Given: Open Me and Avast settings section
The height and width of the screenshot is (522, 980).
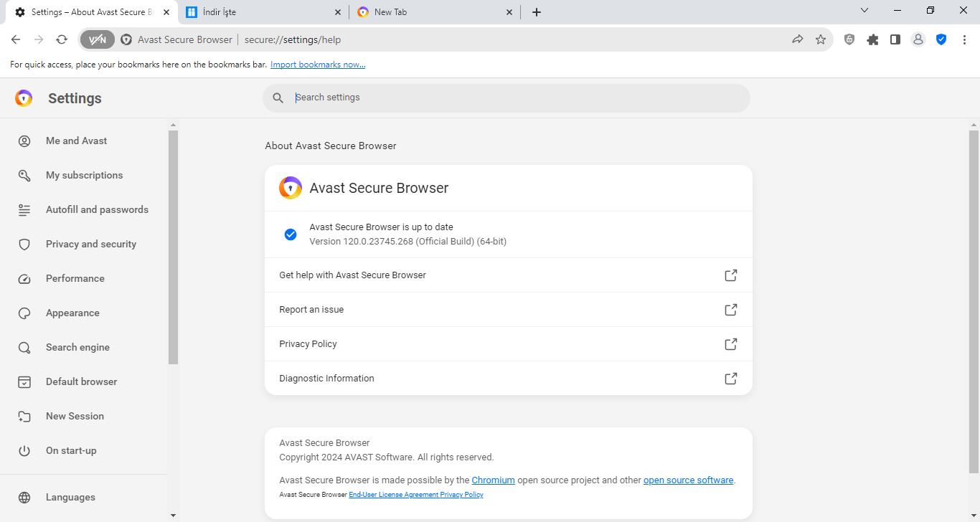Looking at the screenshot, I should 84,141.
